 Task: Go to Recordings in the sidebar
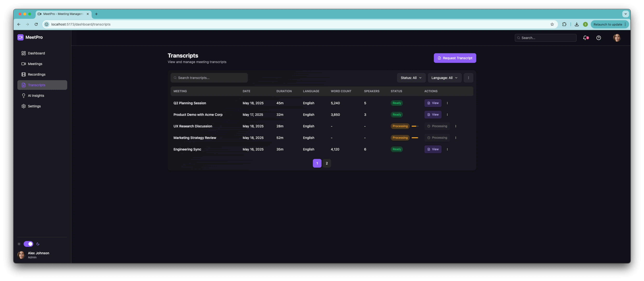pos(37,74)
